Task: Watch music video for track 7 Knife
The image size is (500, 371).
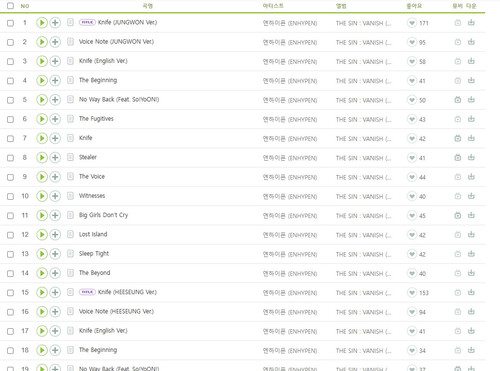Action: 458,138
